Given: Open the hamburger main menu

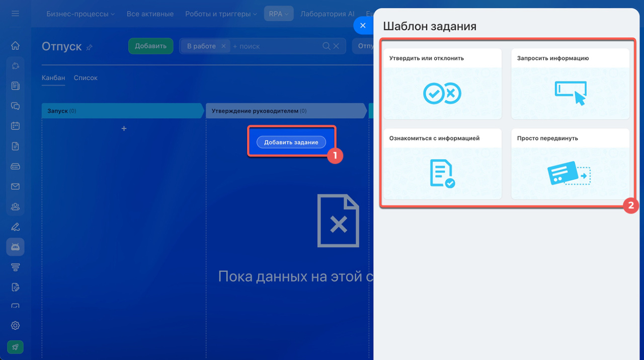Looking at the screenshot, I should (x=15, y=14).
